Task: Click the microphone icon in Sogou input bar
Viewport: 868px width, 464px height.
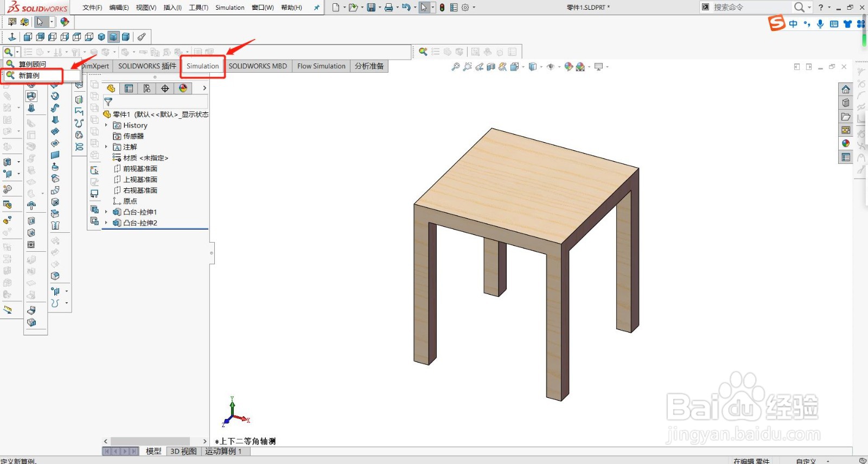Action: pos(820,24)
